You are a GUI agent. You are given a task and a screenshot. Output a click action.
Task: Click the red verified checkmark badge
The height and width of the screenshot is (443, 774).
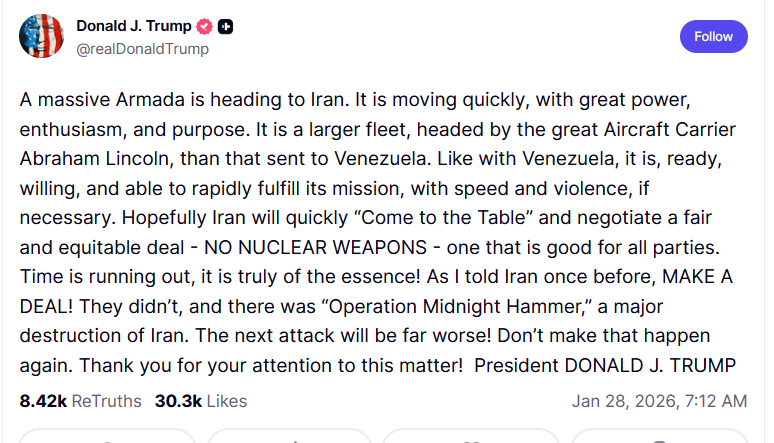205,26
